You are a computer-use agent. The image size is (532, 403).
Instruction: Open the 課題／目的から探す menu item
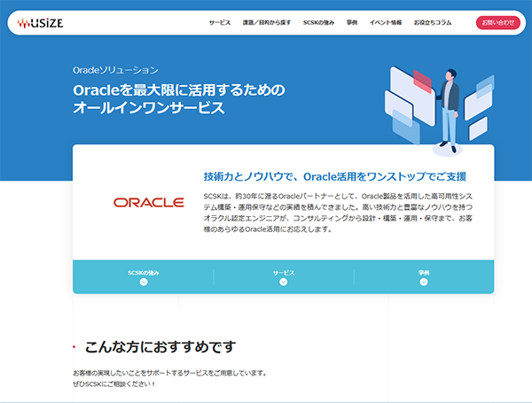267,23
